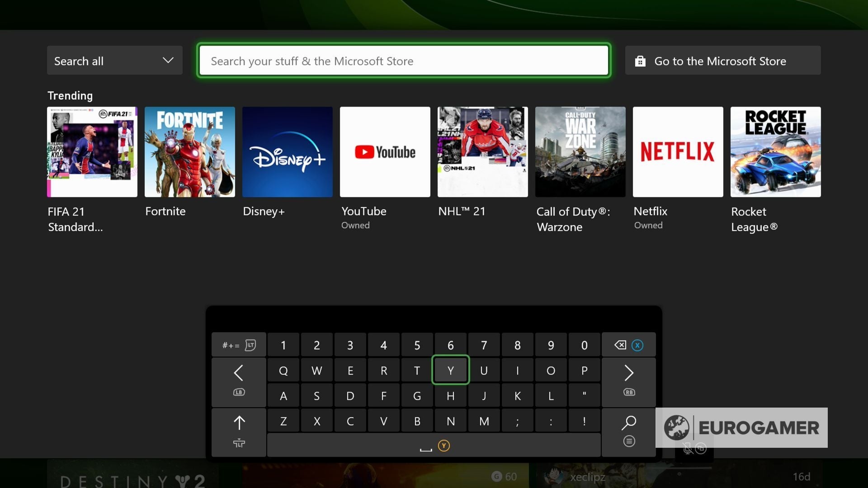The width and height of the screenshot is (868, 488).
Task: Launch YouTube from Trending
Action: tap(385, 152)
